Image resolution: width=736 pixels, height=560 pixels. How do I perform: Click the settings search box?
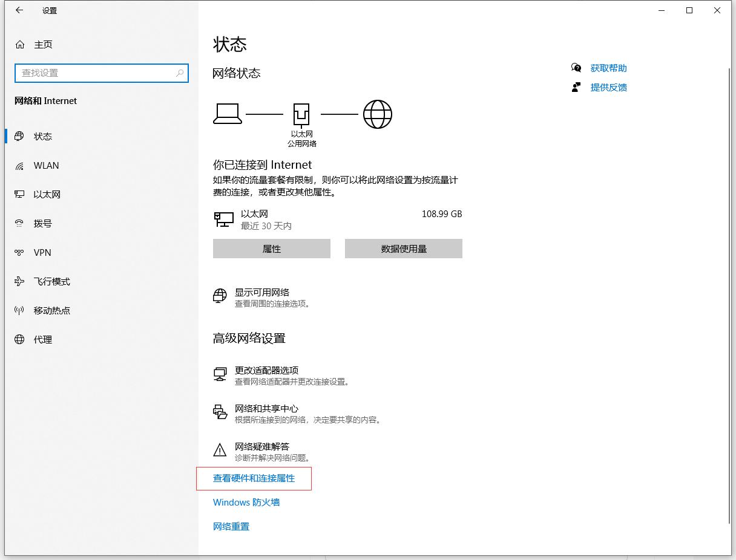[x=101, y=73]
